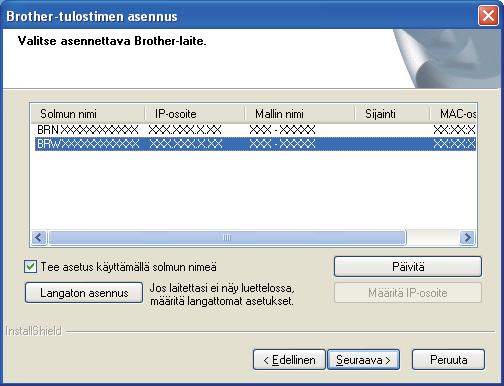Click the model name cell in BRW row
The height and width of the screenshot is (386, 504).
[282, 144]
